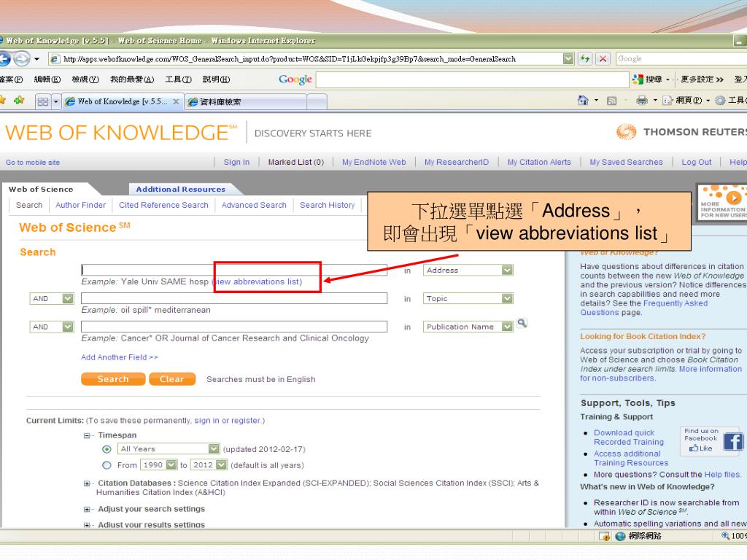This screenshot has height=560, width=747.
Task: Switch to the 資料庫檢索 browser tab
Action: point(246,101)
